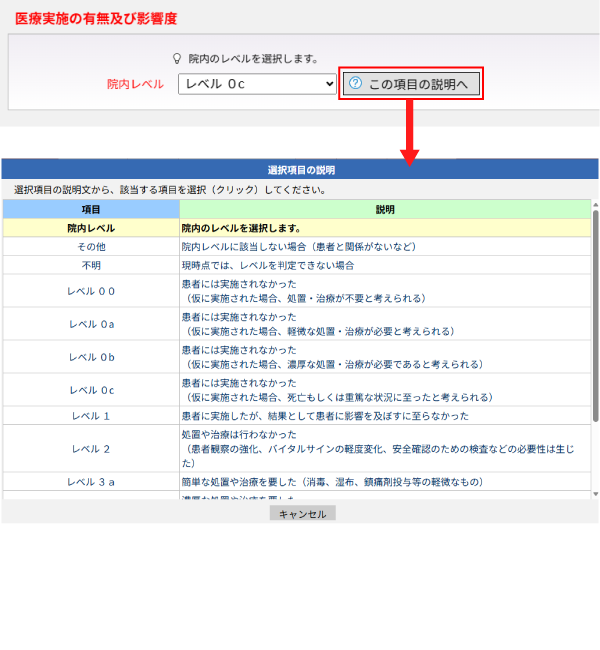The height and width of the screenshot is (650, 600).
Task: Choose レベル 0c in the explanation table
Action: [x=91, y=390]
